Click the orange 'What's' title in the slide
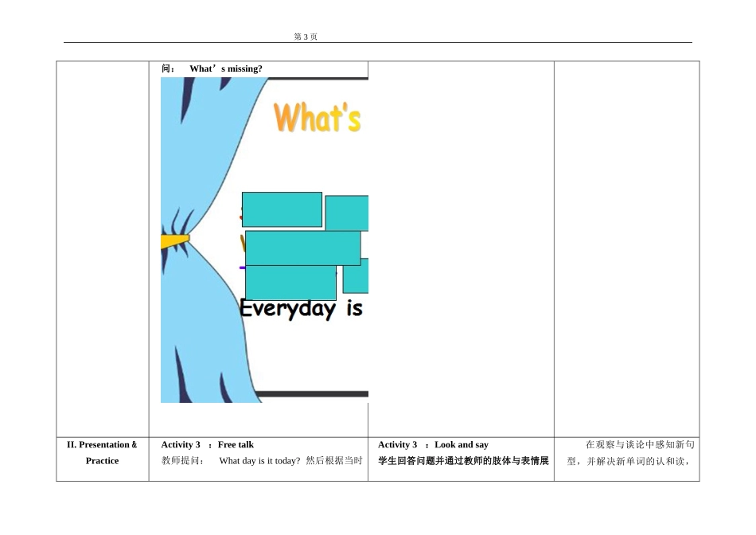756x535 pixels. [x=318, y=117]
